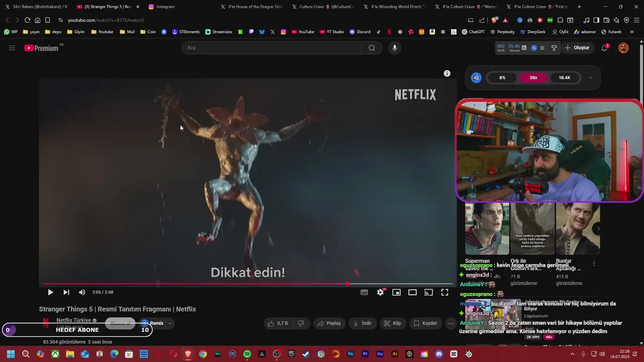Screen dimensions: 644x362
Task: Expand the IQ stats panel chevron
Action: coord(590,78)
